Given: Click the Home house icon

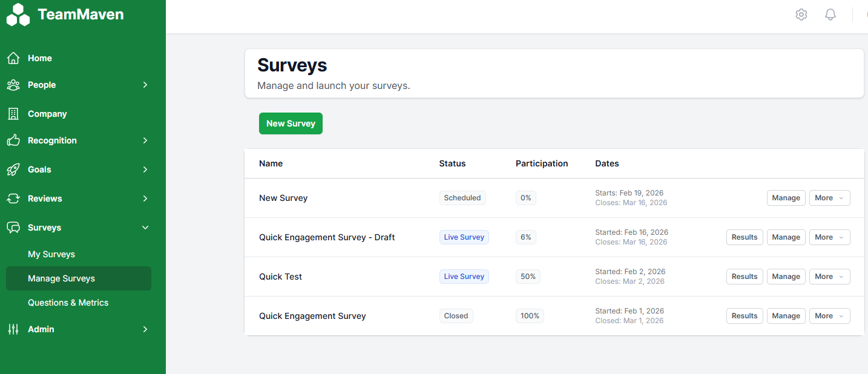Looking at the screenshot, I should (x=13, y=58).
